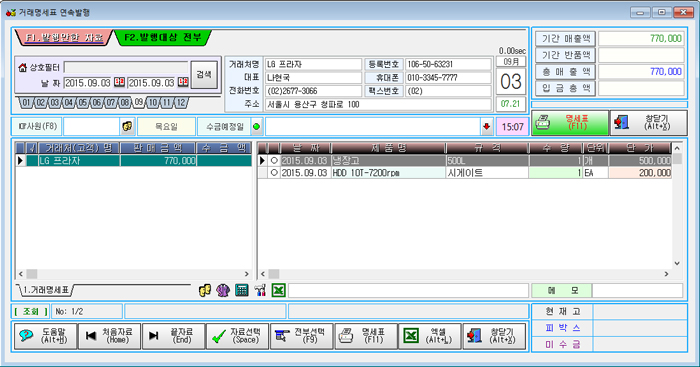
Task: Toggle selection circle on 냉장고 row
Action: [274, 160]
